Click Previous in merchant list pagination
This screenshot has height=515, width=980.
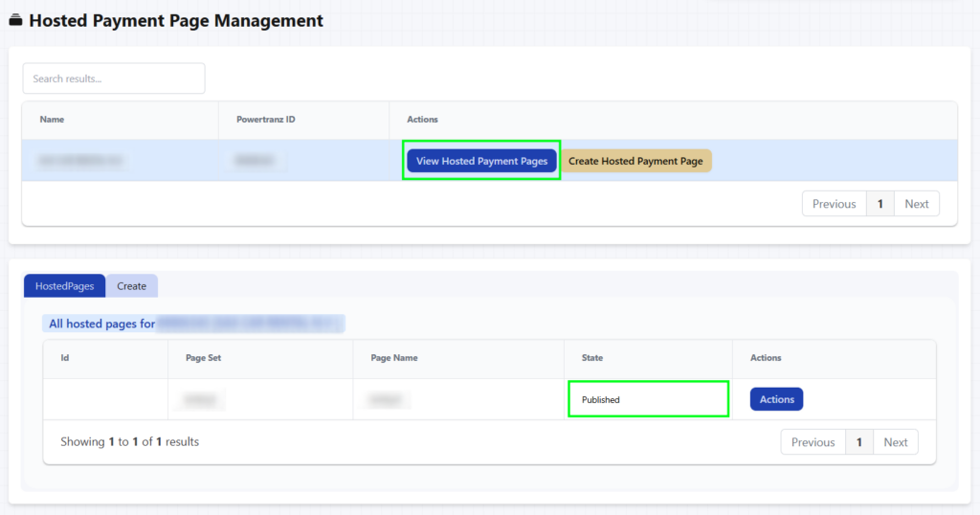click(834, 204)
